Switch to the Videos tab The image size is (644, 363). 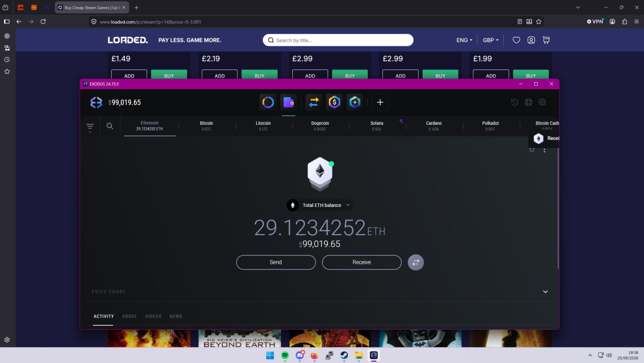(153, 317)
